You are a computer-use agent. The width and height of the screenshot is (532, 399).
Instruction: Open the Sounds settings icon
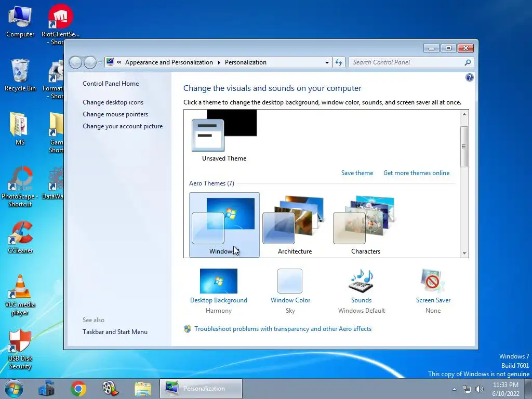[361, 281]
